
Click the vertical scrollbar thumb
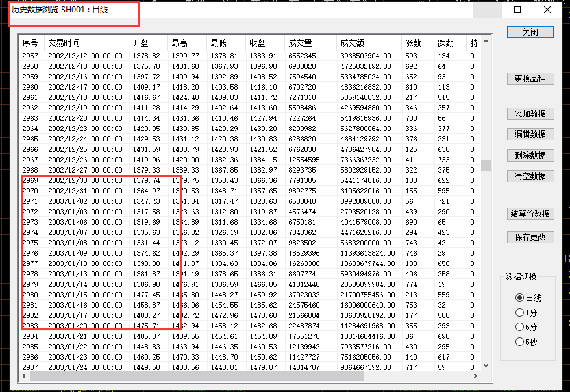[486, 165]
